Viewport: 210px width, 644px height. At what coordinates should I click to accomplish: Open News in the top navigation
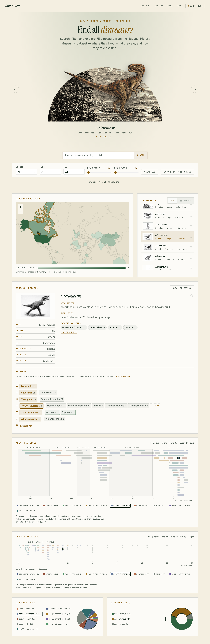tap(179, 6)
